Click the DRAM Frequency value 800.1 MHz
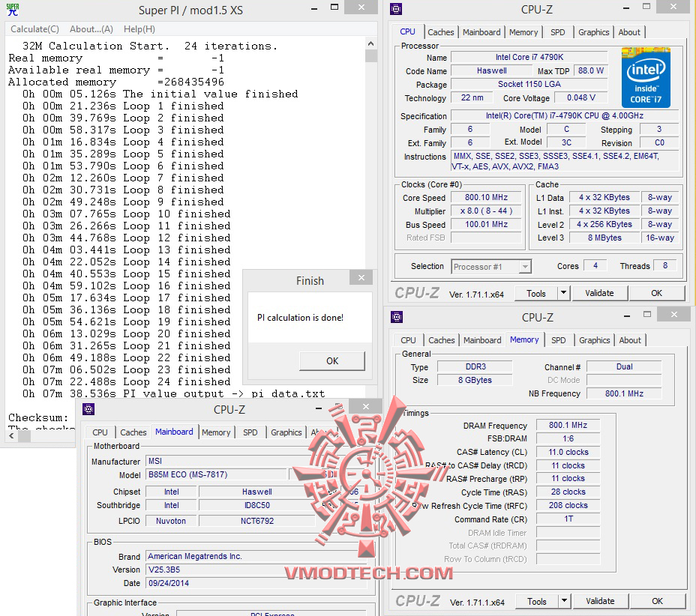 click(568, 426)
